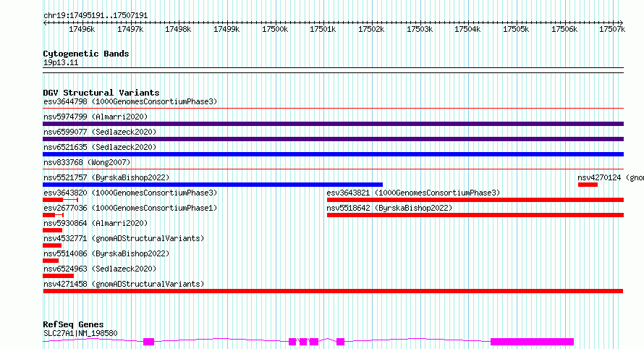Click the 17499k ruler tick label
Viewport: 644px width, 349px height.
[226, 29]
